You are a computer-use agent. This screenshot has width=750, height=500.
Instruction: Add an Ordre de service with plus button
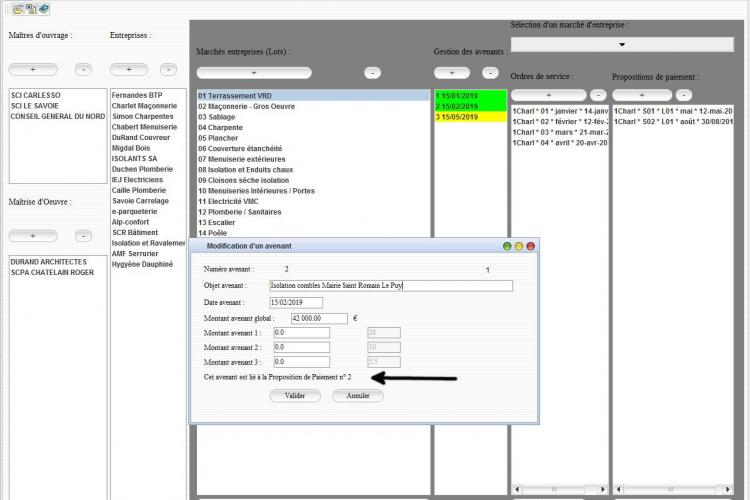point(549,95)
